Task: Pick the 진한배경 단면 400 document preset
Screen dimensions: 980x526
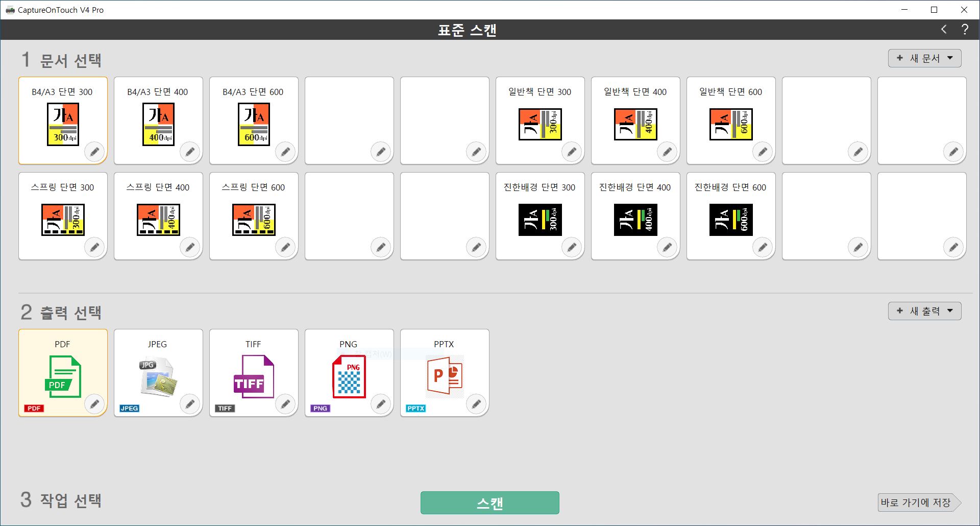Action: click(635, 216)
